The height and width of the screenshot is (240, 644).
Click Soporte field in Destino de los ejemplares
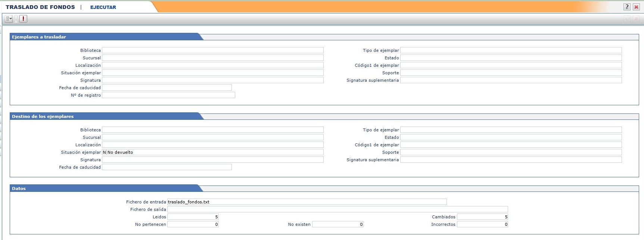point(511,152)
